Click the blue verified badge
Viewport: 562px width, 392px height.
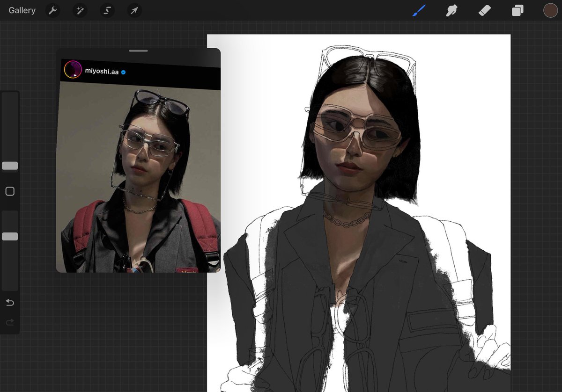[x=124, y=72]
